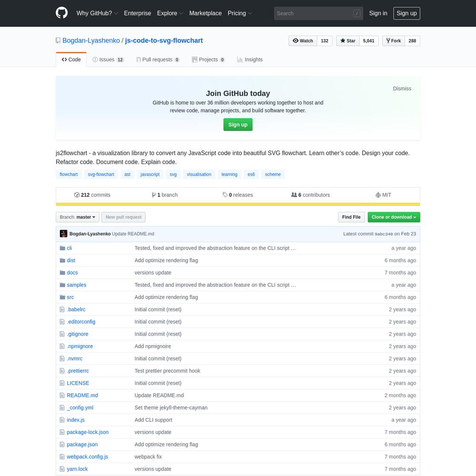Image resolution: width=476 pixels, height=476 pixels.
Task: Open the Bogdan-Lyashenko owner link
Action: (x=91, y=40)
